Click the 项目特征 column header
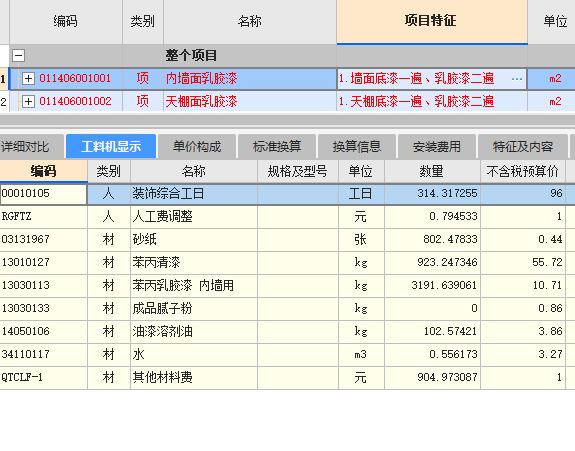 [432, 21]
